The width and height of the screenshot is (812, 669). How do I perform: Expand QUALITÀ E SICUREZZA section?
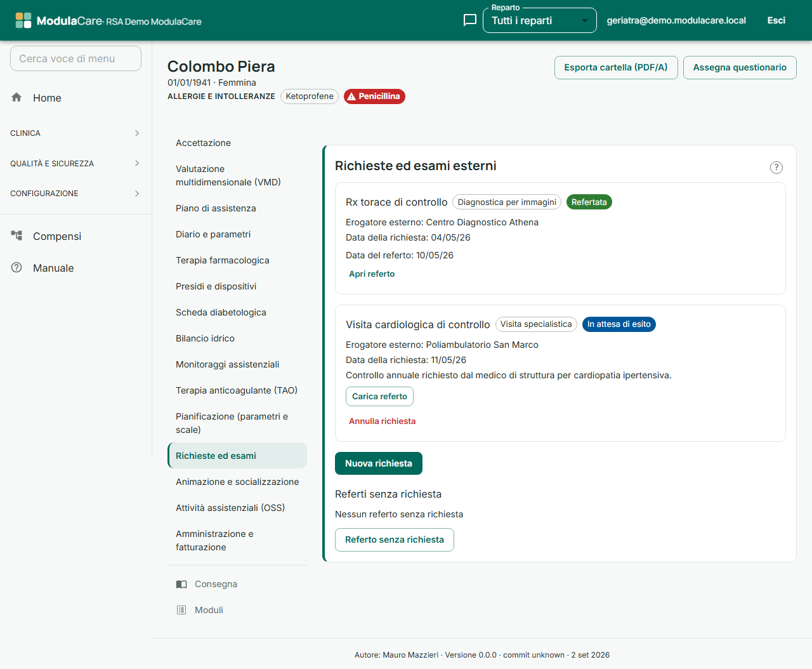click(x=75, y=163)
